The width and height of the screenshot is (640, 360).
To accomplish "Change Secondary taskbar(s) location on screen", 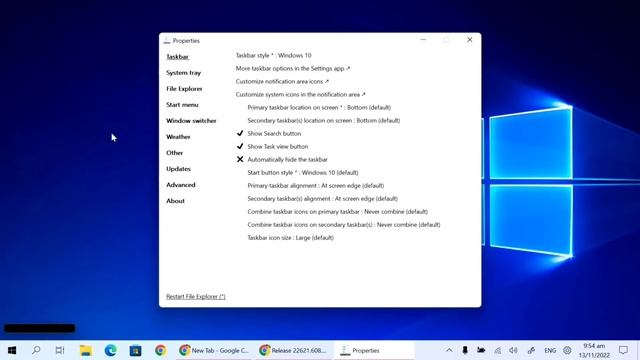I will pos(324,120).
